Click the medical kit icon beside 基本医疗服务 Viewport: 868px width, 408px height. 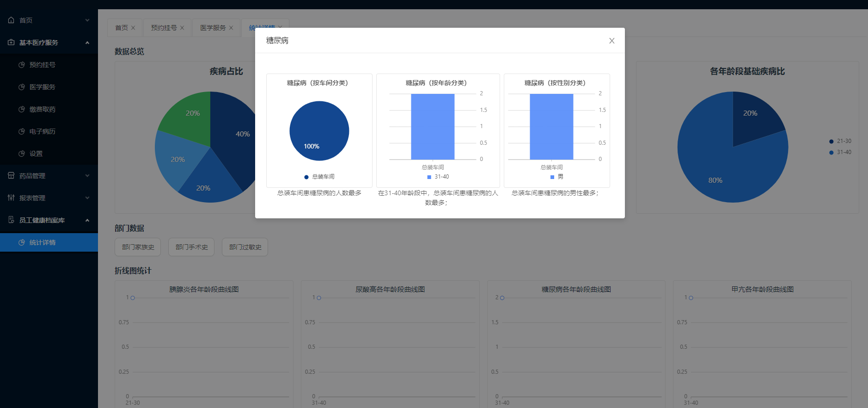click(11, 42)
